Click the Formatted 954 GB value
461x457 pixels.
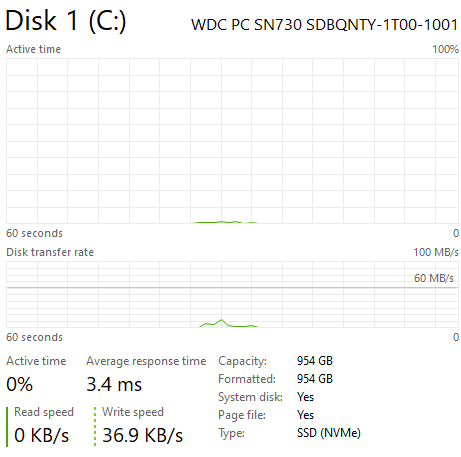(x=315, y=379)
